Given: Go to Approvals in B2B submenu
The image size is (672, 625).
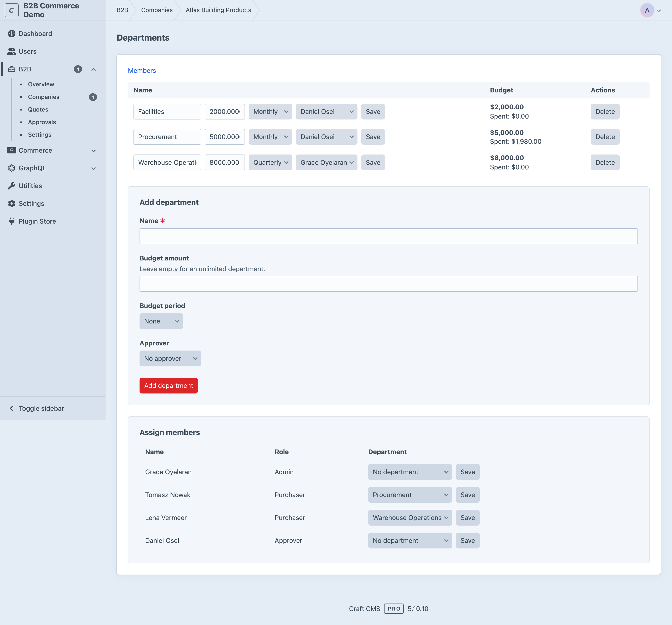Looking at the screenshot, I should click(42, 122).
